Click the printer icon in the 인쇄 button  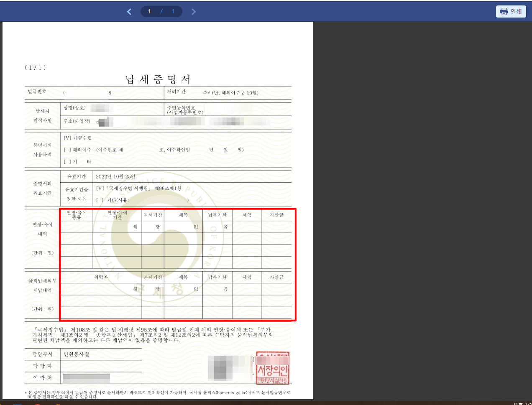[x=504, y=11]
